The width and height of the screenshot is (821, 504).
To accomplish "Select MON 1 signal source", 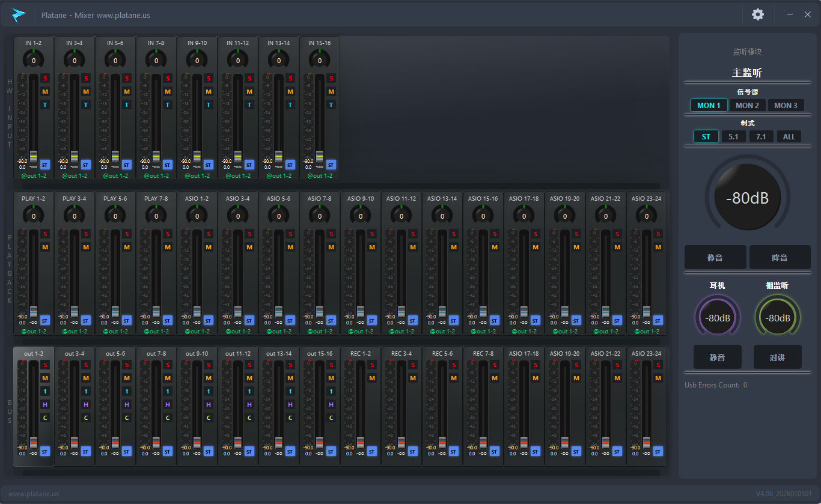I will coord(709,105).
